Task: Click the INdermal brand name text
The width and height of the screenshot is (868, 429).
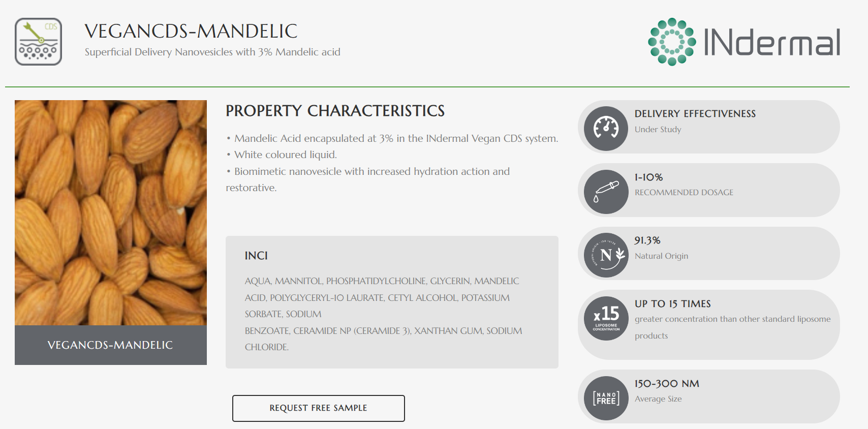Action: (771, 43)
